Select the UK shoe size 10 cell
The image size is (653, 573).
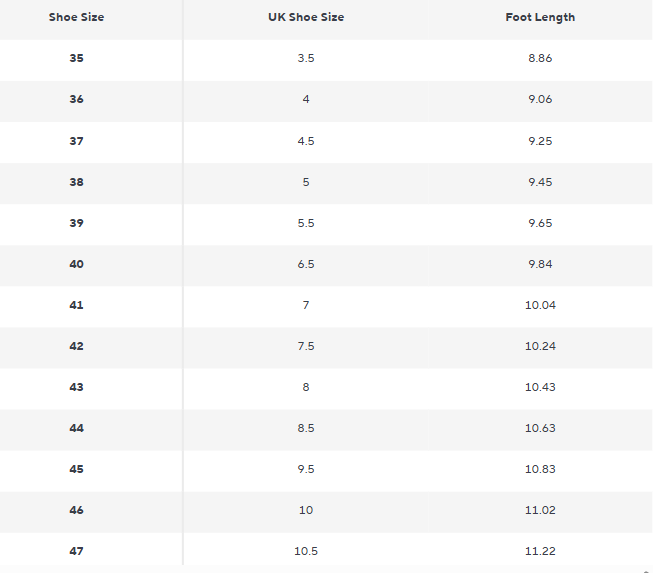click(x=306, y=510)
